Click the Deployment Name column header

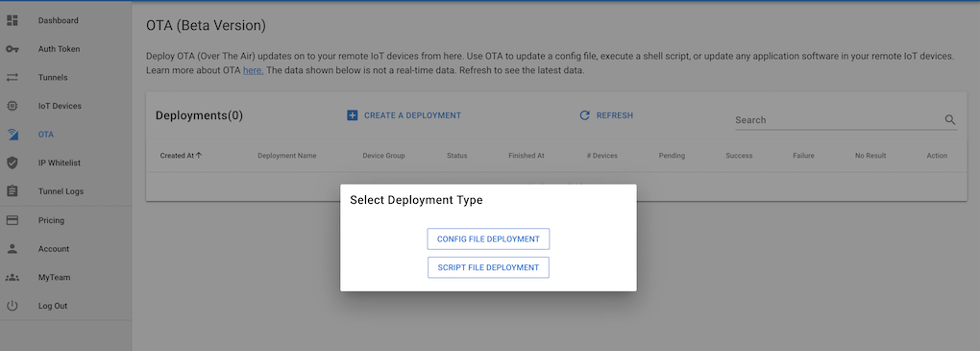287,155
